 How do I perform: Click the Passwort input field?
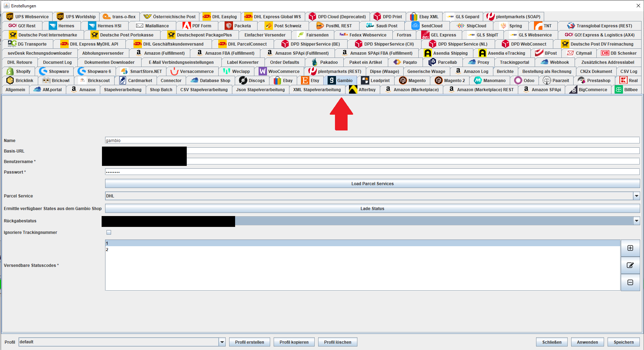(372, 172)
